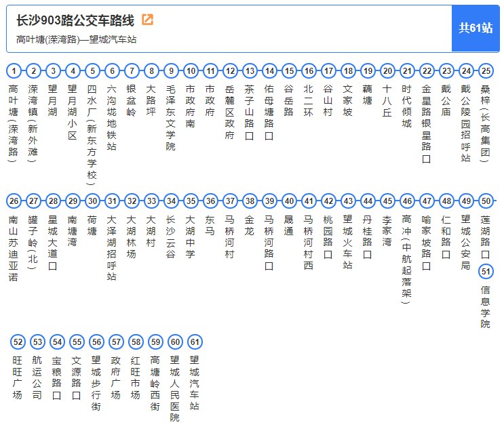Viewport: 504px width, 433px height.
Task: Click station 61 circle marker 望城汽车站
Action: tap(195, 342)
